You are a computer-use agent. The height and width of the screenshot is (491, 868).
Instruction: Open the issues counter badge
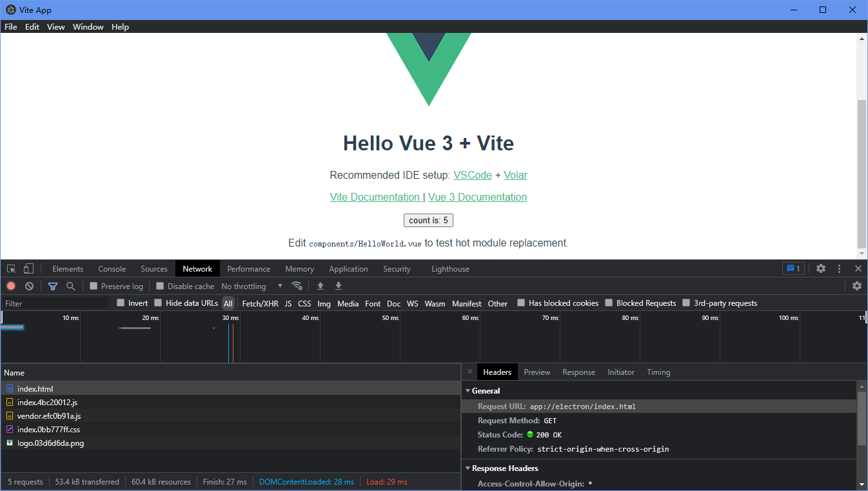coord(793,268)
